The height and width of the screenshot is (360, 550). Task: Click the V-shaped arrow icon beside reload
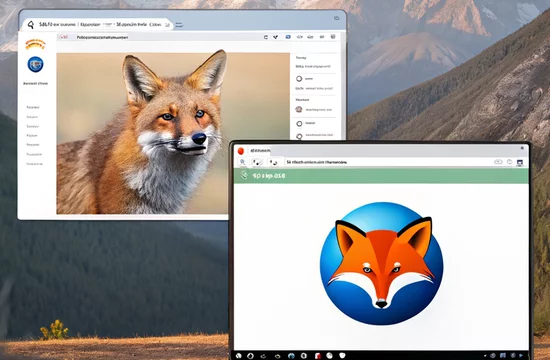pos(276,37)
